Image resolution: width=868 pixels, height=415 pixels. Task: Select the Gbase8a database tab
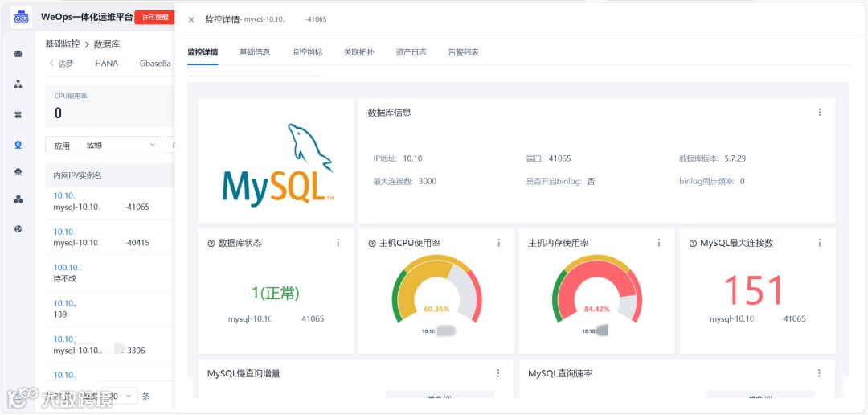pyautogui.click(x=155, y=64)
